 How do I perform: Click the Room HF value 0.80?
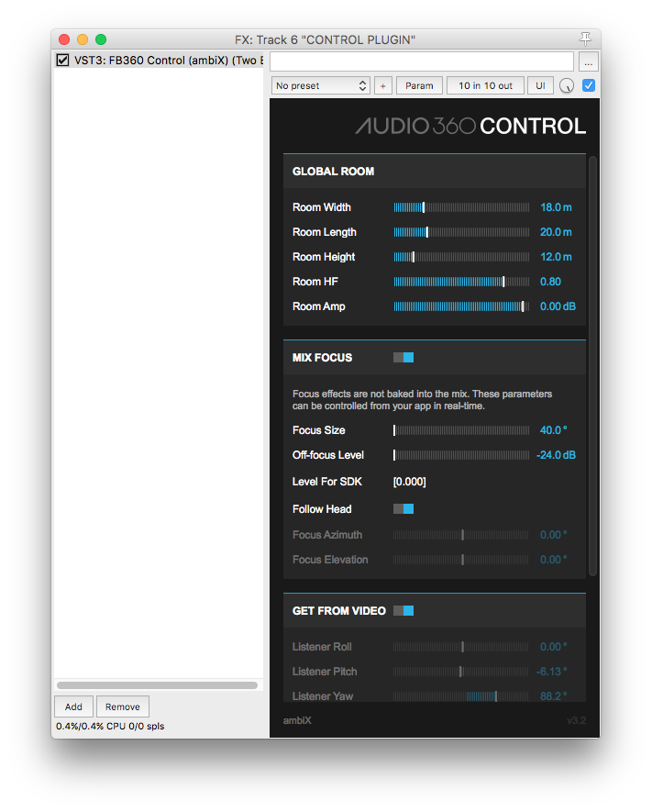(x=550, y=282)
